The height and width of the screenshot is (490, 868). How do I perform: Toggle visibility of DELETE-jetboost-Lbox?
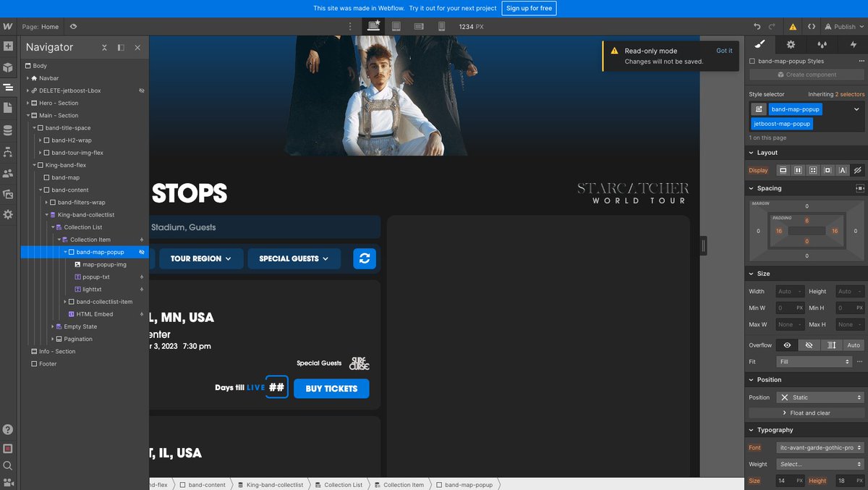coord(142,90)
